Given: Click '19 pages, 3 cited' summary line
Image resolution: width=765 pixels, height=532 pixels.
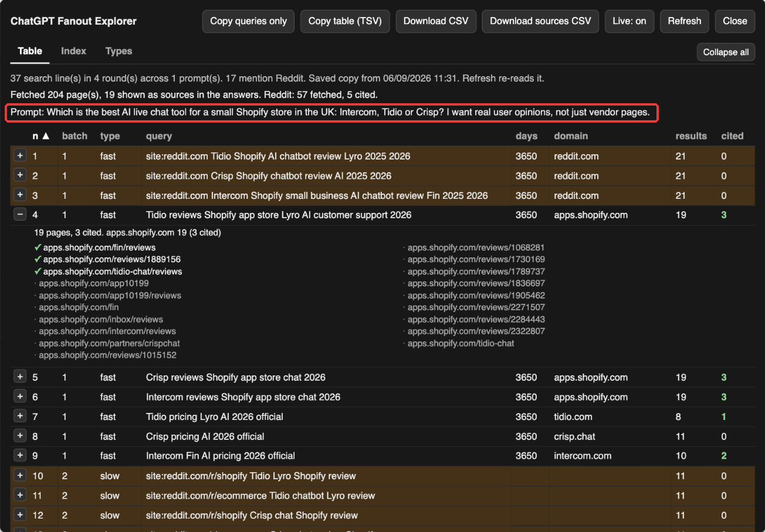Looking at the screenshot, I should (x=127, y=233).
